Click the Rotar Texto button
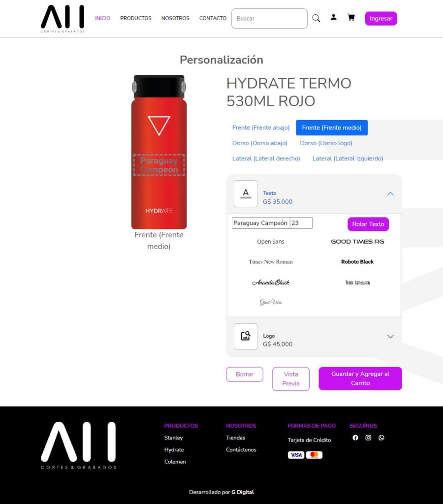443x504 pixels. tap(368, 224)
